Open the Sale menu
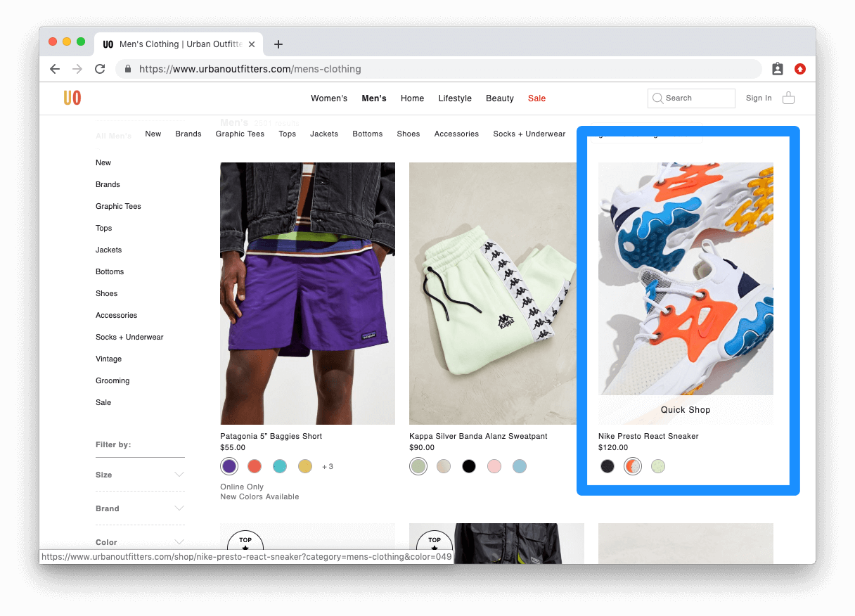Viewport: 855px width, 616px height. pos(536,98)
